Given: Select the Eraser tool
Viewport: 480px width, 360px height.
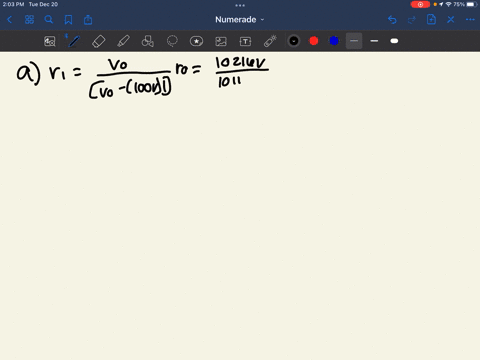Looking at the screenshot, I should click(99, 41).
